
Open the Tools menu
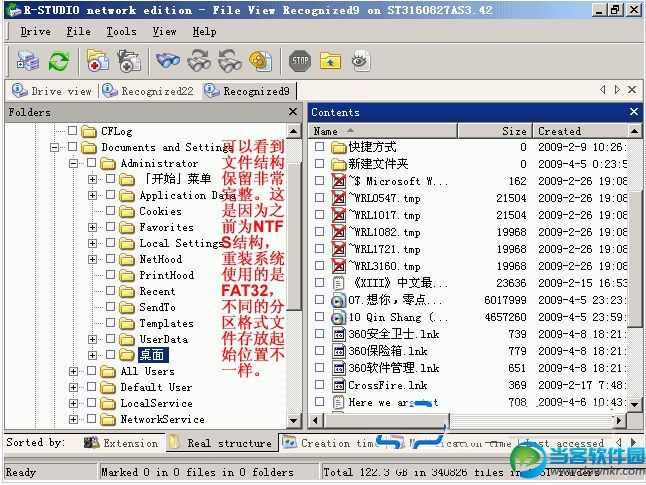point(121,31)
